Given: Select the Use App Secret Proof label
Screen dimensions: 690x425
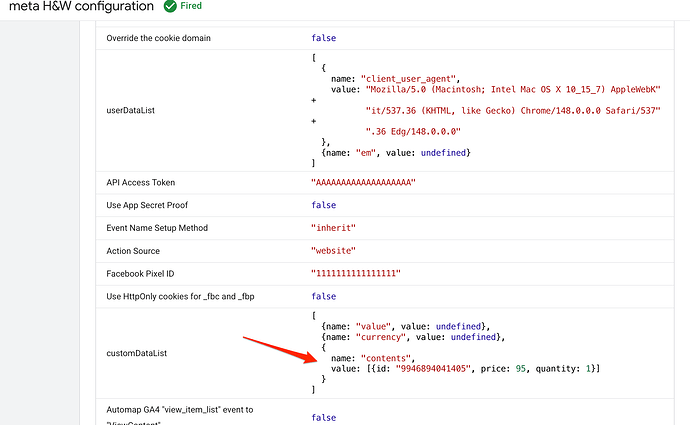Looking at the screenshot, I should 147,205.
